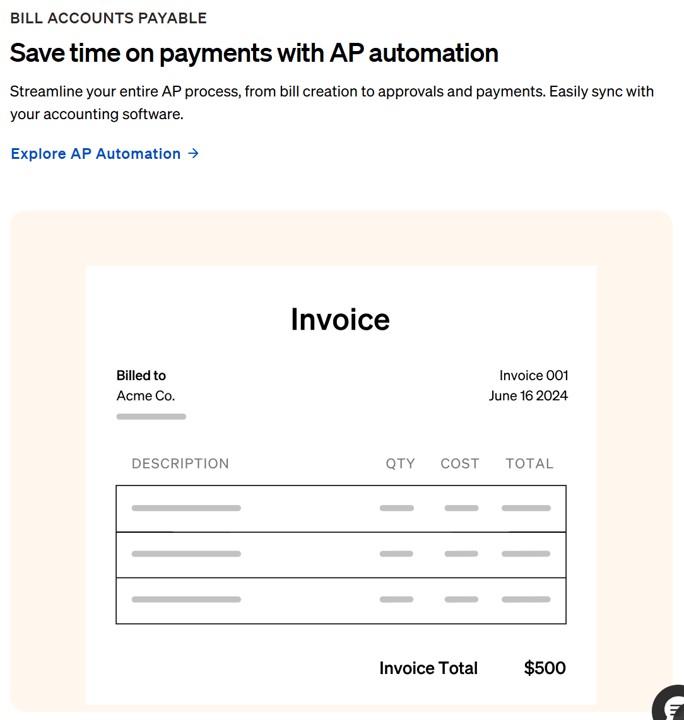Click the Invoice title on the illustration
Viewport: 684px width, 720px height.
click(x=340, y=319)
